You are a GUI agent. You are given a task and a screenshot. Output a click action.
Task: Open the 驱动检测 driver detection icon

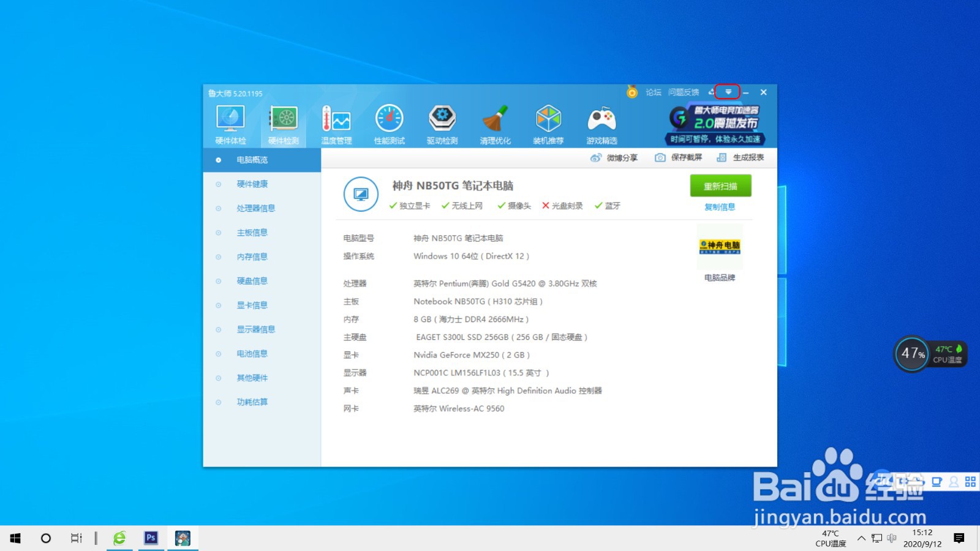click(x=442, y=125)
